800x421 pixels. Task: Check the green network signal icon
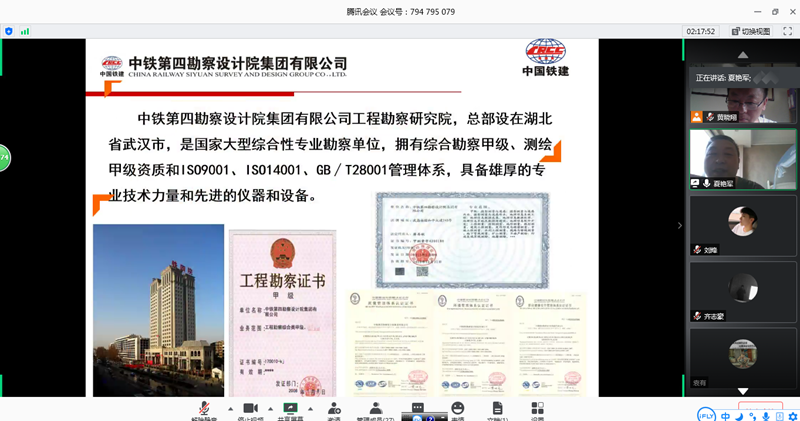click(24, 31)
